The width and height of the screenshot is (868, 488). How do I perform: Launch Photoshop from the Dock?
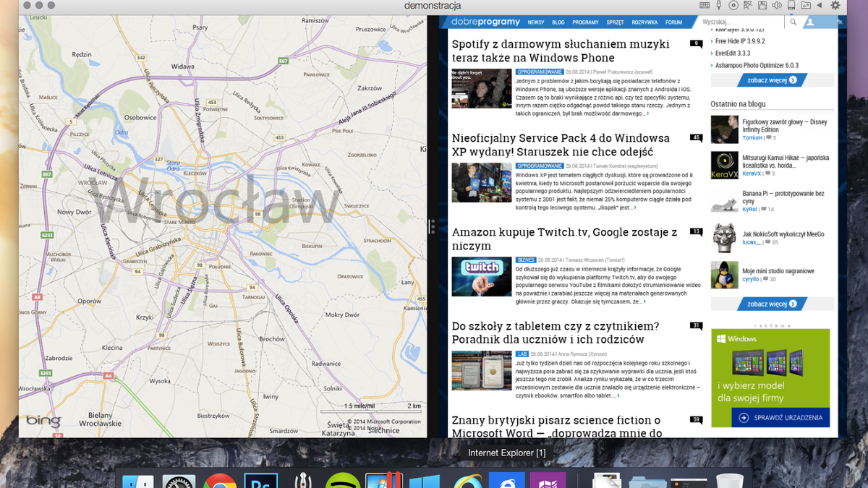click(x=260, y=481)
